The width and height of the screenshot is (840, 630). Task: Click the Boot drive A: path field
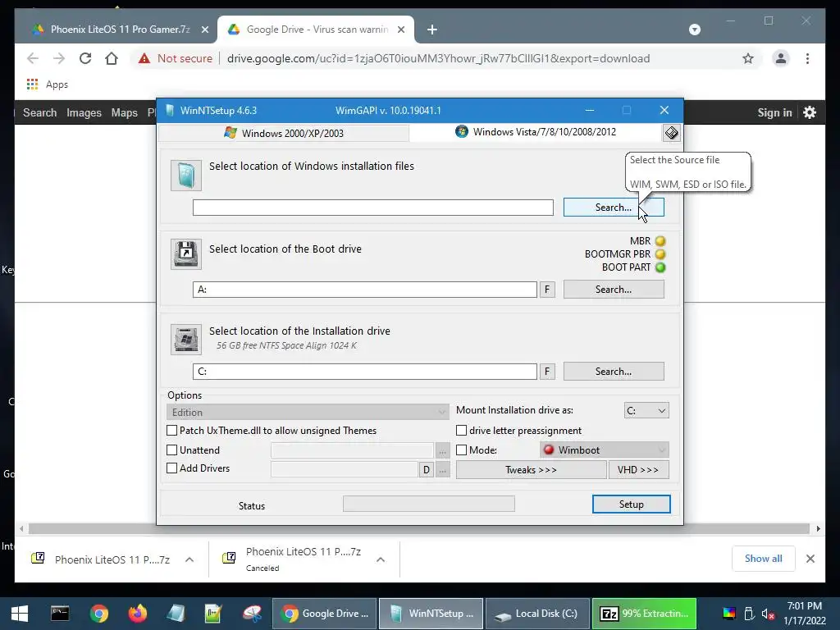[x=365, y=290]
